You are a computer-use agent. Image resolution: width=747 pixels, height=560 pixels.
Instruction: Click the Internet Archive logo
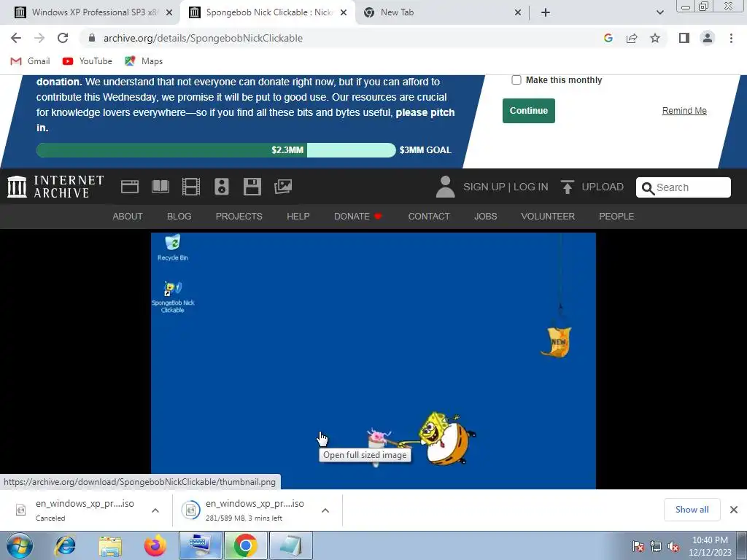tap(55, 187)
